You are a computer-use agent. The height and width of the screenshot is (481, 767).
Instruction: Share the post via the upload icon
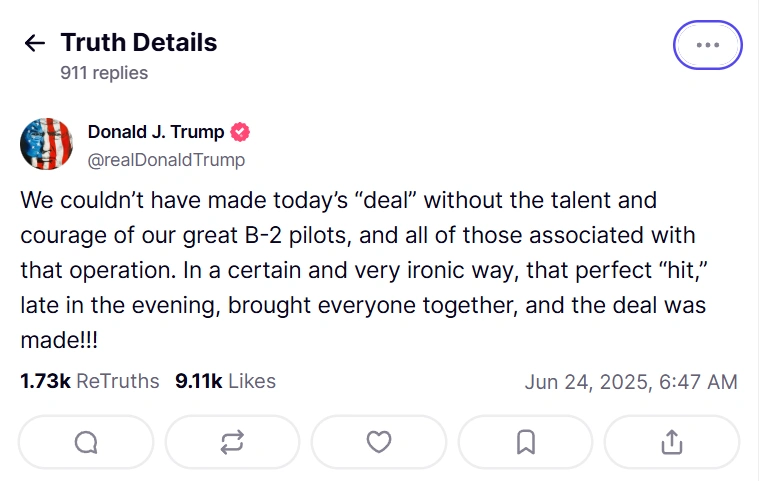pos(672,441)
